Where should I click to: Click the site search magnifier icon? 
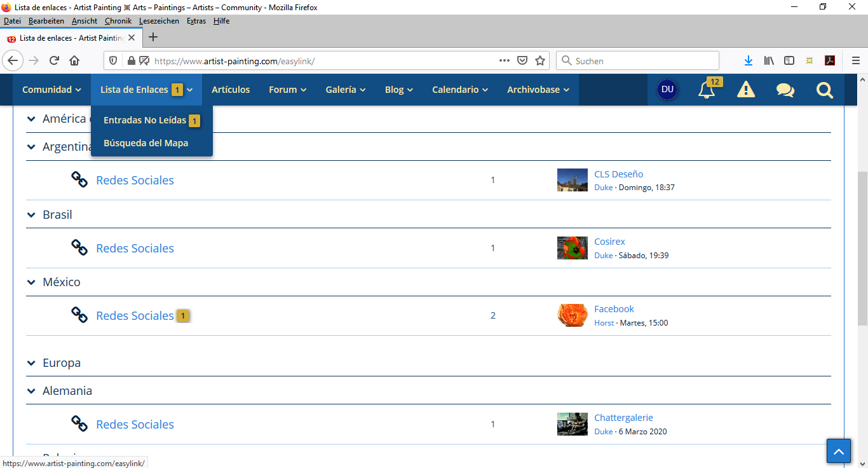(x=824, y=90)
